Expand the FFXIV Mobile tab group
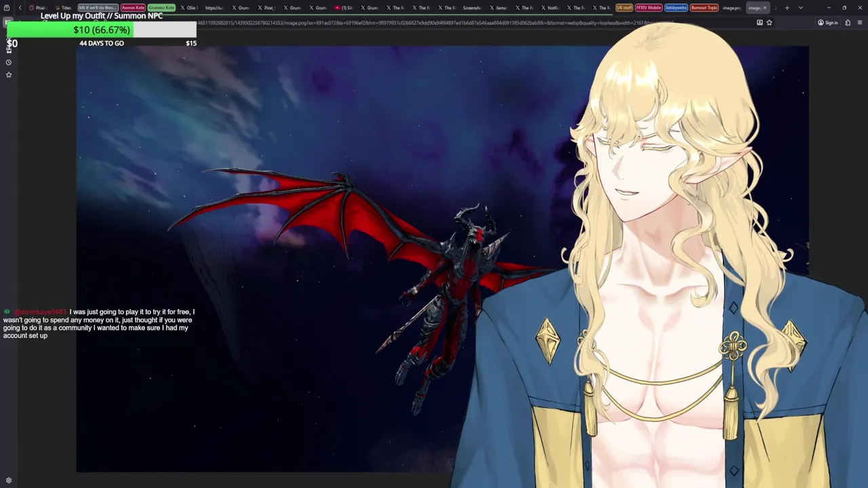Image resolution: width=868 pixels, height=488 pixels. pos(648,7)
